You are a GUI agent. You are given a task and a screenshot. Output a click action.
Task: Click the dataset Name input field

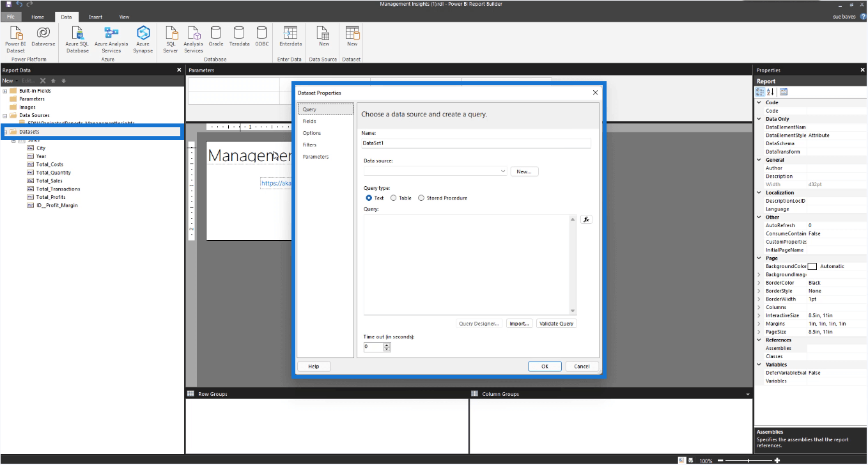pos(477,143)
